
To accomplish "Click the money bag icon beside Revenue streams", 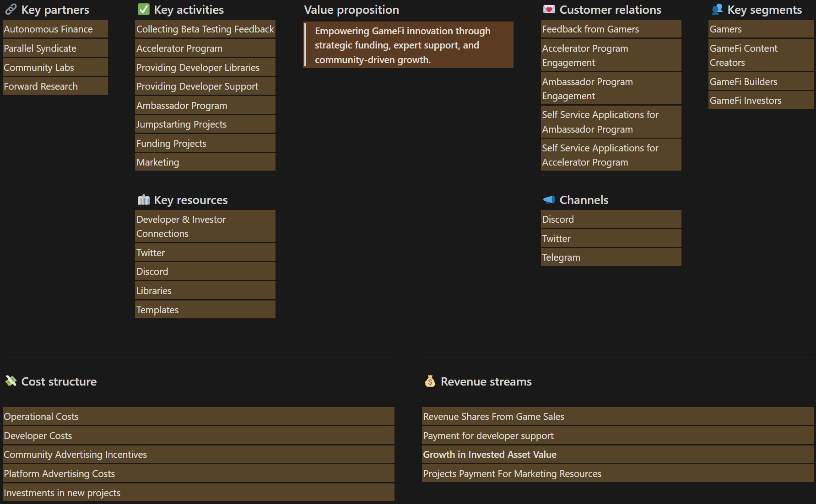I will click(430, 381).
